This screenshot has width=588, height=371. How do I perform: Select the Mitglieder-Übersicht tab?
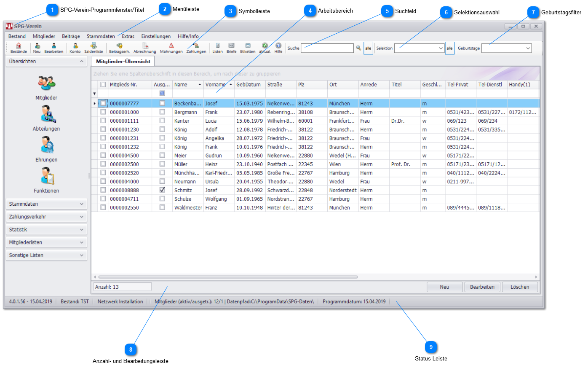(123, 62)
